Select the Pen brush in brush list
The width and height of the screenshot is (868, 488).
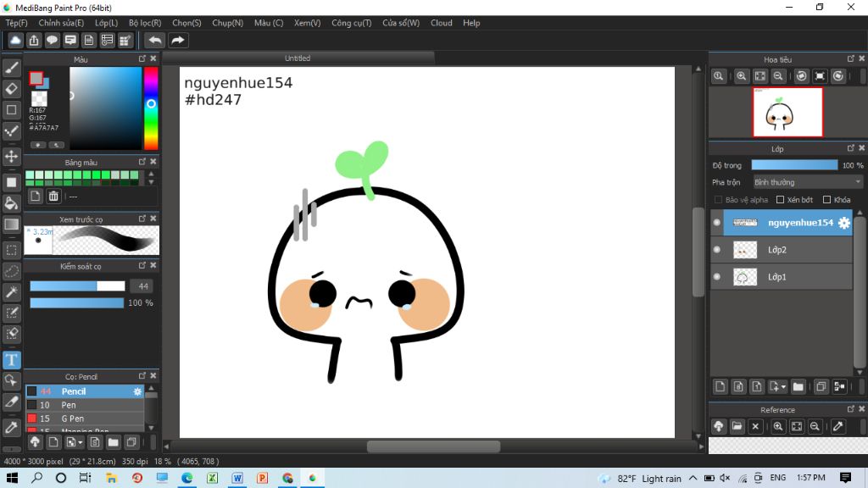pyautogui.click(x=86, y=405)
